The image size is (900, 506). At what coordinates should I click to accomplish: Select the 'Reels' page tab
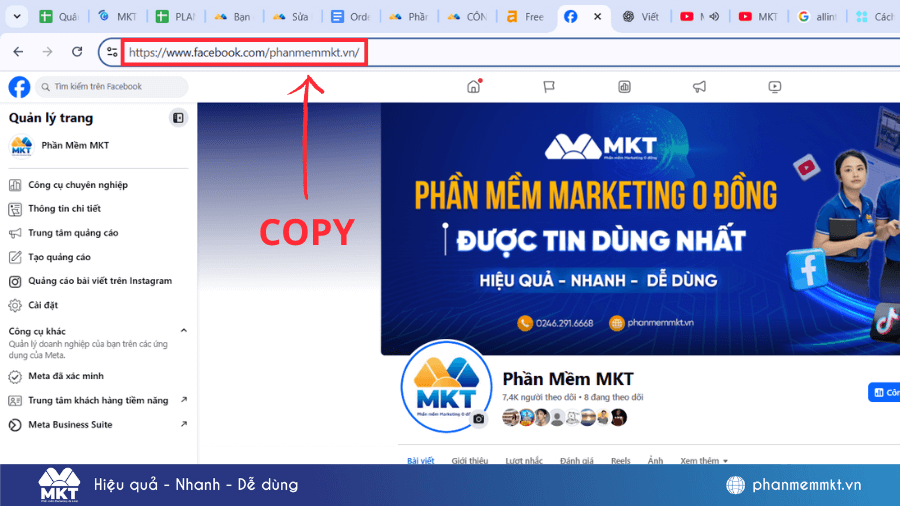click(x=620, y=460)
